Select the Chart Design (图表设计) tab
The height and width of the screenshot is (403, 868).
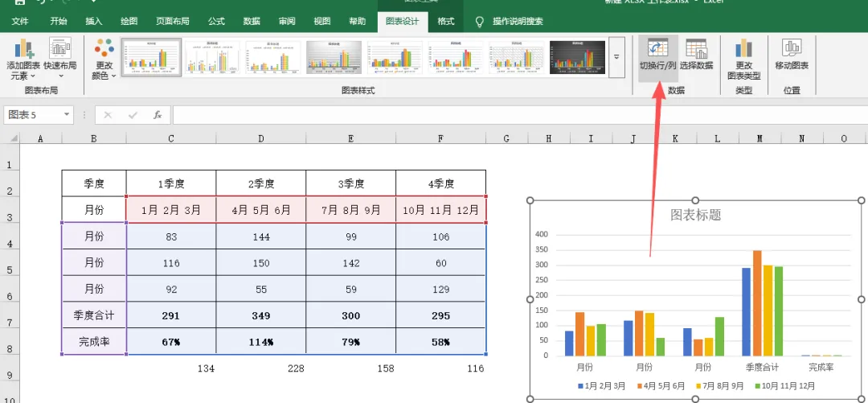click(403, 22)
